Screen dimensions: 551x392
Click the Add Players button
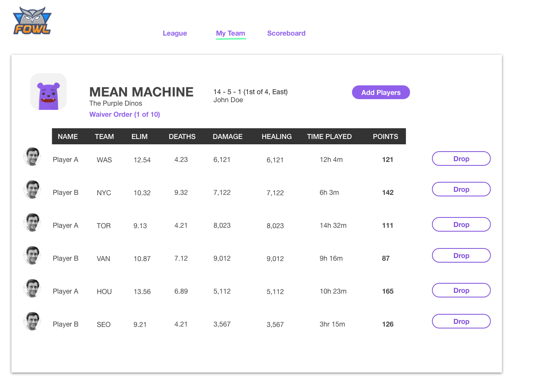[x=381, y=92]
